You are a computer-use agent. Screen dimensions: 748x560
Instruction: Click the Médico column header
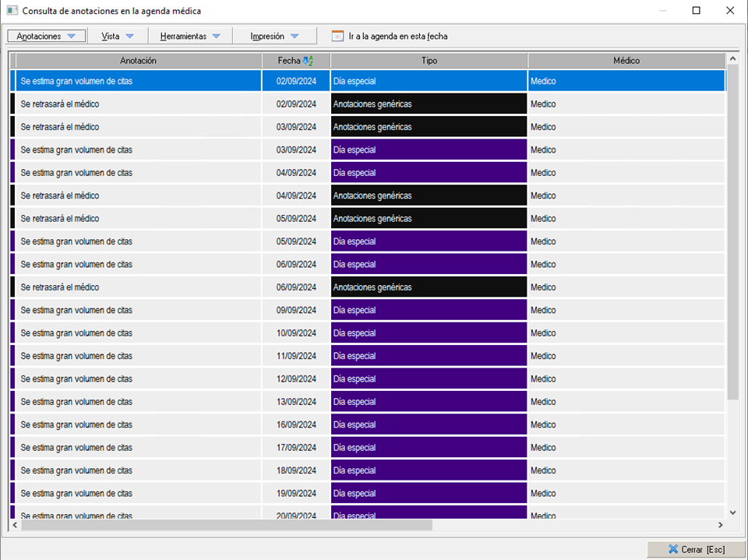[x=626, y=61]
